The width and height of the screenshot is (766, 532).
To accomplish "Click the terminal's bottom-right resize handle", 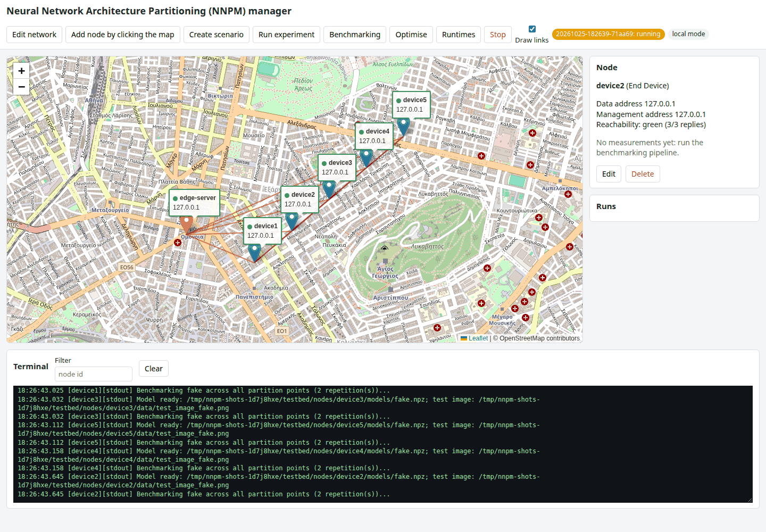I will click(x=750, y=500).
